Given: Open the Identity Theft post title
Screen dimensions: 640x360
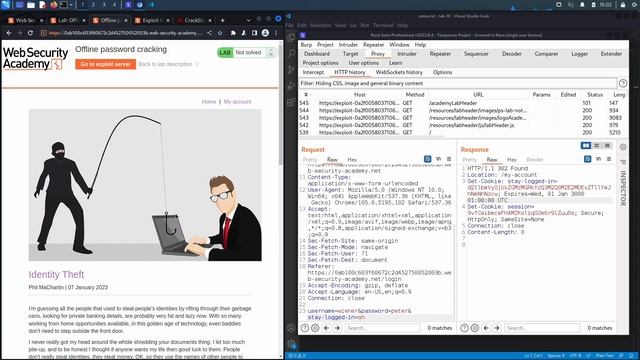Looking at the screenshot, I should tap(56, 275).
